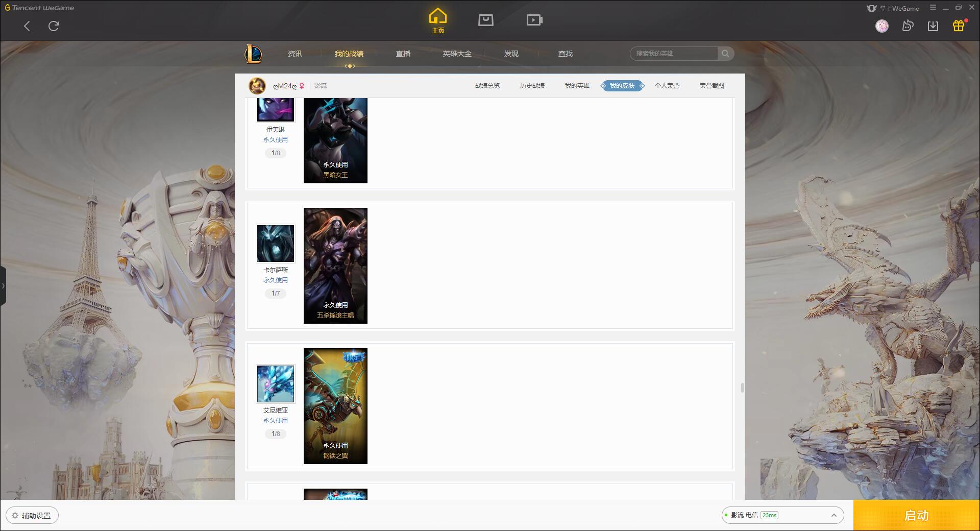Open the 英雄大全 tab

tap(457, 54)
